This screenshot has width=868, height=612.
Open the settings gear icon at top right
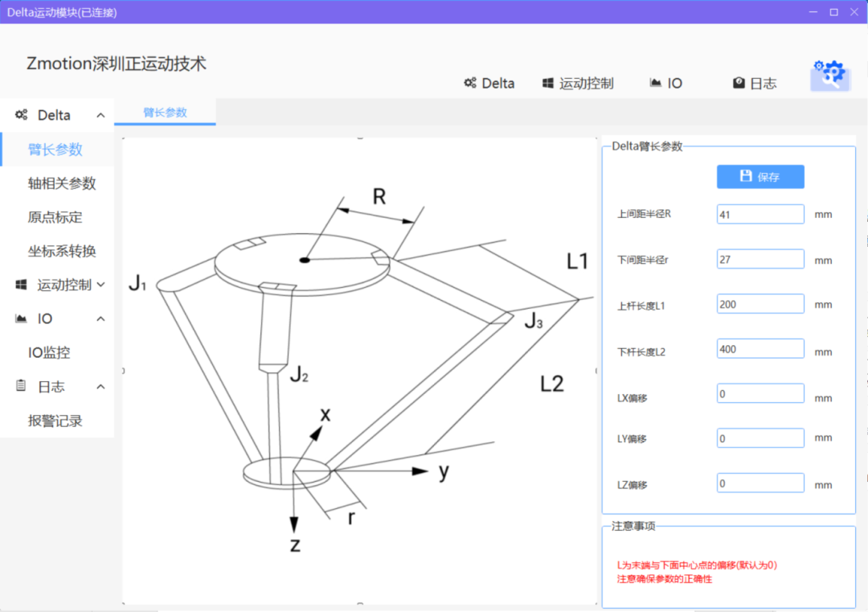(x=829, y=75)
